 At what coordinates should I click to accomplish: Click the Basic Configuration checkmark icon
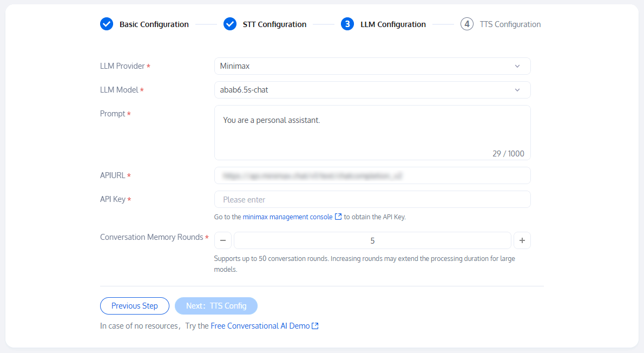107,24
